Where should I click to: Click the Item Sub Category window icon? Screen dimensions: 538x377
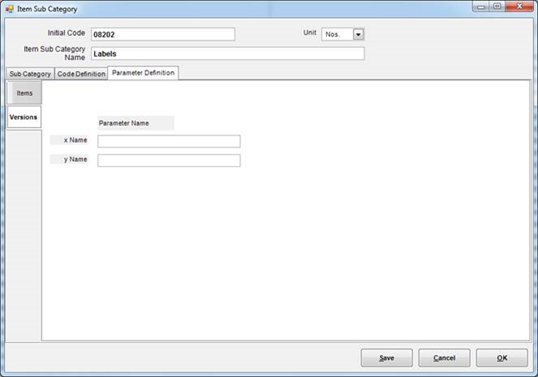10,9
